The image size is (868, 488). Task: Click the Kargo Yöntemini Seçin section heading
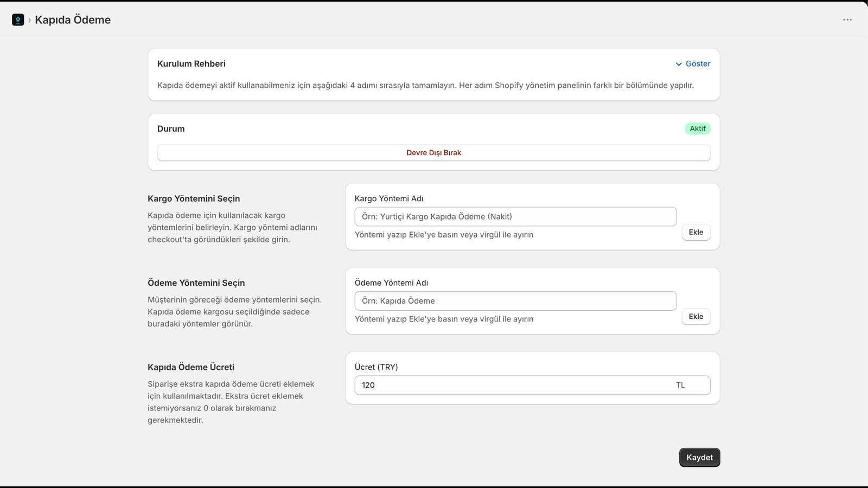pyautogui.click(x=194, y=199)
